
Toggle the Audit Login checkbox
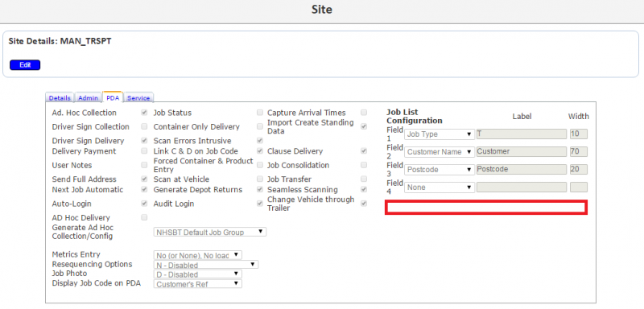[259, 204]
